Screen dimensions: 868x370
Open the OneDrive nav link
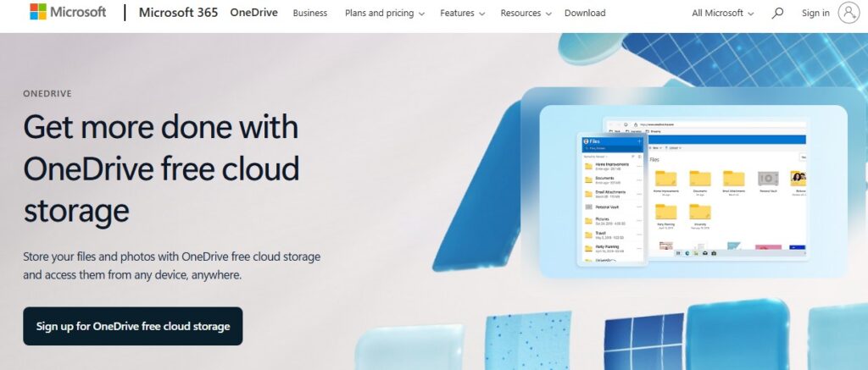(x=253, y=13)
